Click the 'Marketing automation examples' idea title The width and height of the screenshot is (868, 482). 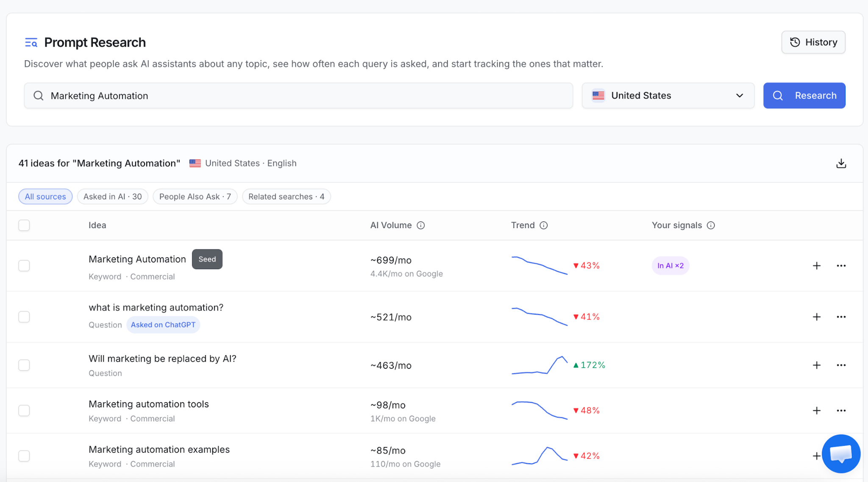159,449
